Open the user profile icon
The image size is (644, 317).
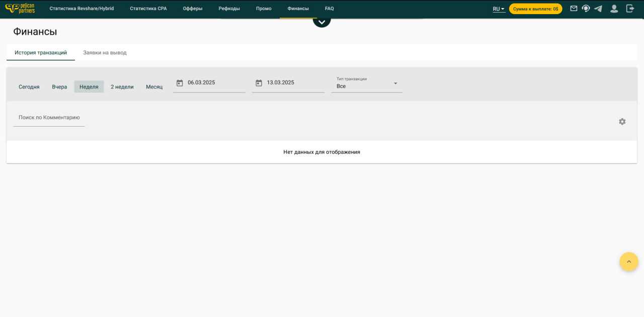(614, 9)
